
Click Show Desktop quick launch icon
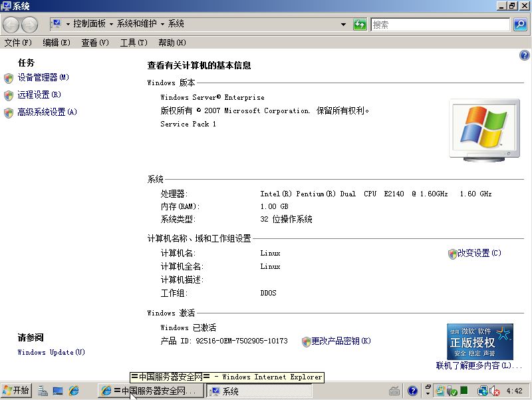pos(58,391)
